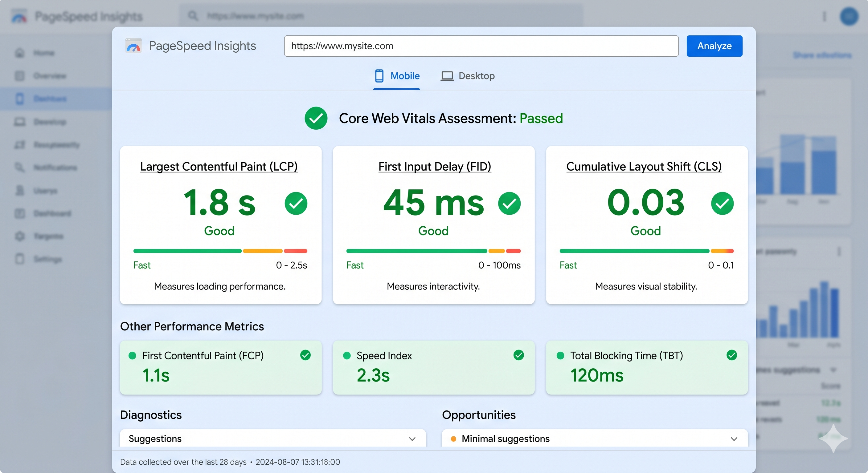The width and height of the screenshot is (868, 473).
Task: Click the Core Web Vitals passed checkmark
Action: pos(316,118)
